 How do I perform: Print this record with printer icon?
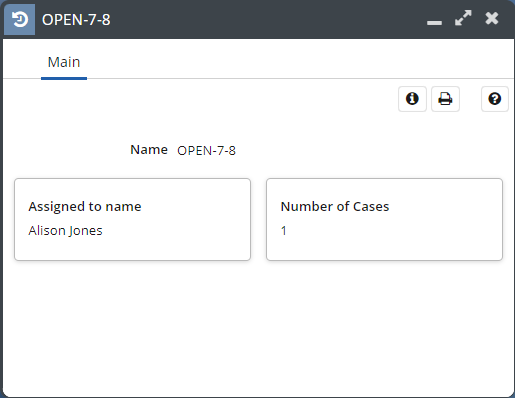click(445, 99)
